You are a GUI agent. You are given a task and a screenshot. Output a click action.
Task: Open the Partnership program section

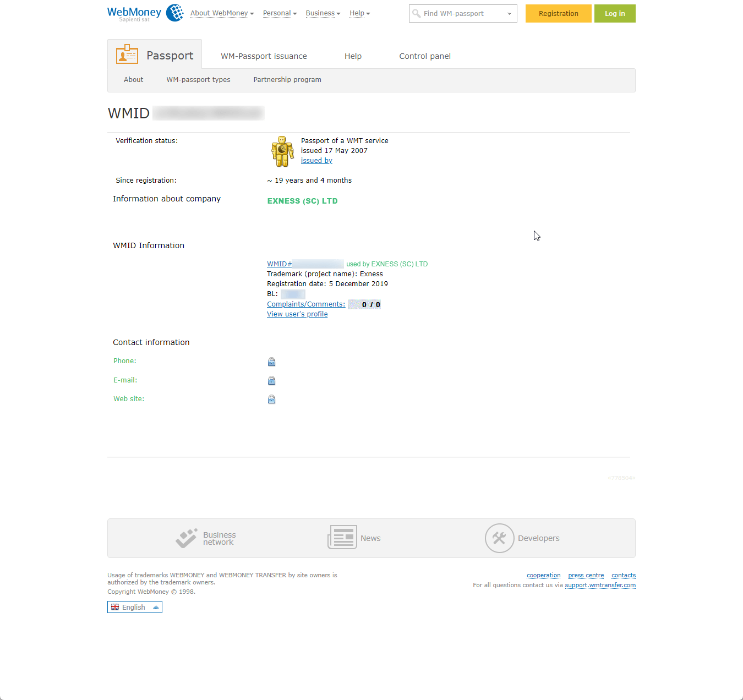(287, 79)
